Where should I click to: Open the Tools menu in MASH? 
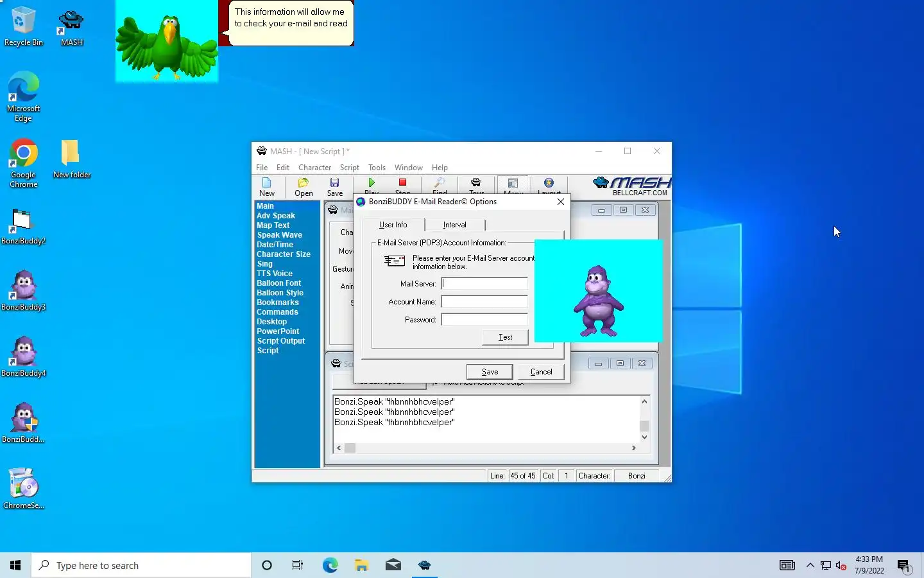click(x=377, y=168)
